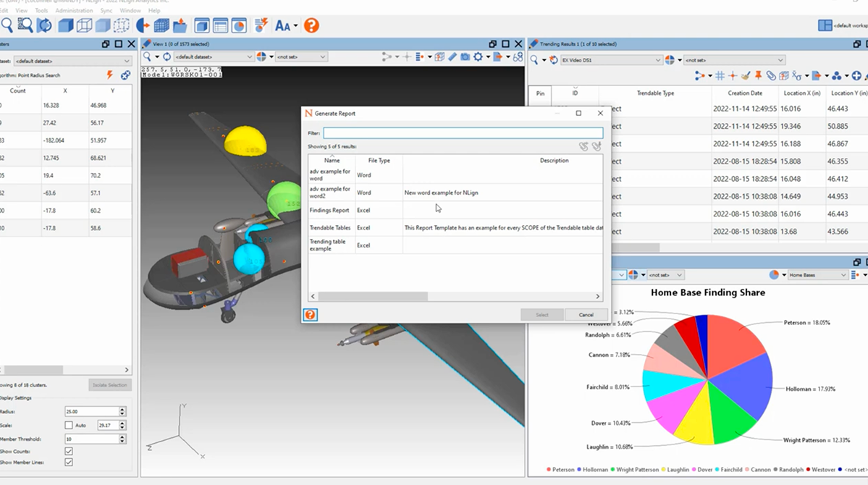The image size is (868, 485).
Task: Click the refresh view icon in main toolbar
Action: pyautogui.click(x=44, y=25)
